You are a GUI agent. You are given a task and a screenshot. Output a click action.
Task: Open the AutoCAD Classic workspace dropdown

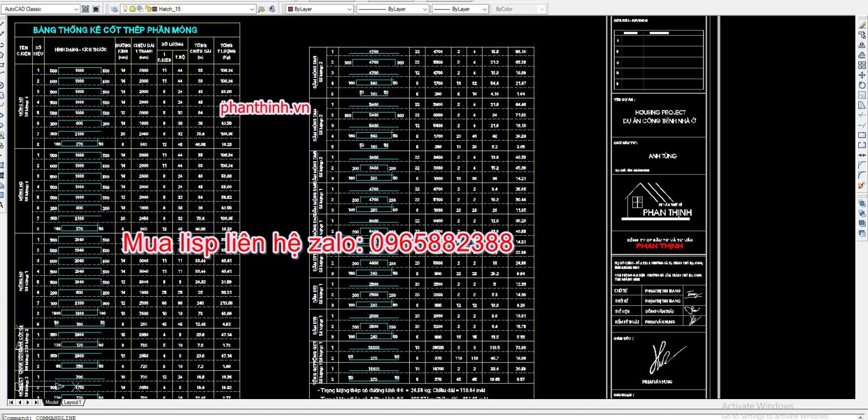click(76, 9)
